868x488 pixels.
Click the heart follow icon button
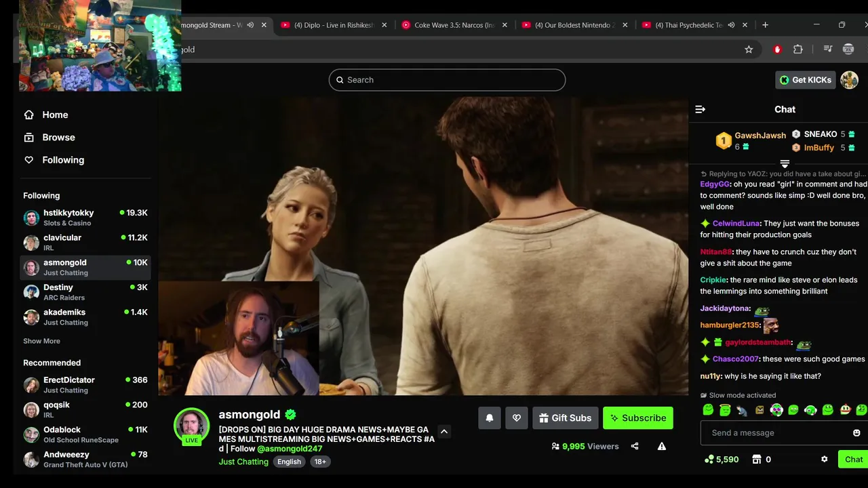(x=517, y=418)
